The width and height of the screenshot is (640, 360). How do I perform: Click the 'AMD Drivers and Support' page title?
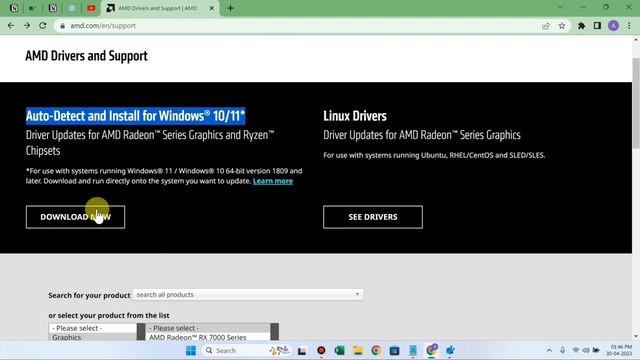[x=87, y=56]
